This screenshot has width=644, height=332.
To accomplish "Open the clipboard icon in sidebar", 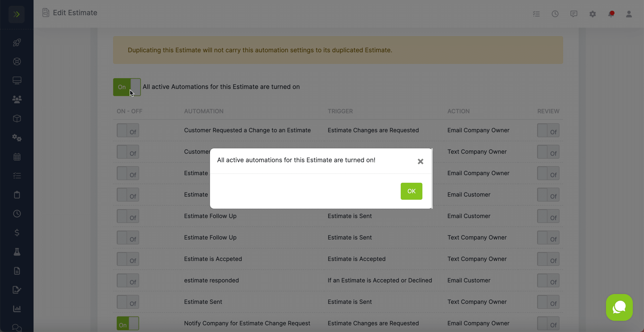I will 17,195.
